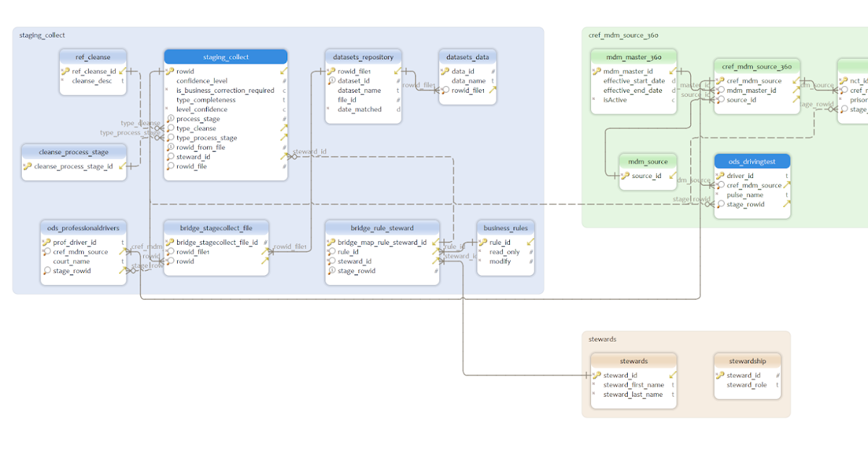Image resolution: width=868 pixels, height=456 pixels.
Task: Click the key icon beside data_id in datasets_data
Action: click(446, 71)
